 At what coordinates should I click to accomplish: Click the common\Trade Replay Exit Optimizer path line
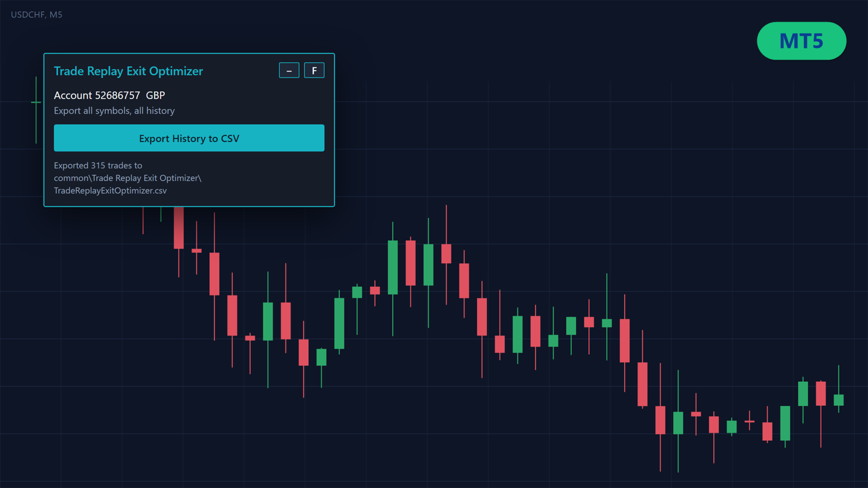coord(127,178)
